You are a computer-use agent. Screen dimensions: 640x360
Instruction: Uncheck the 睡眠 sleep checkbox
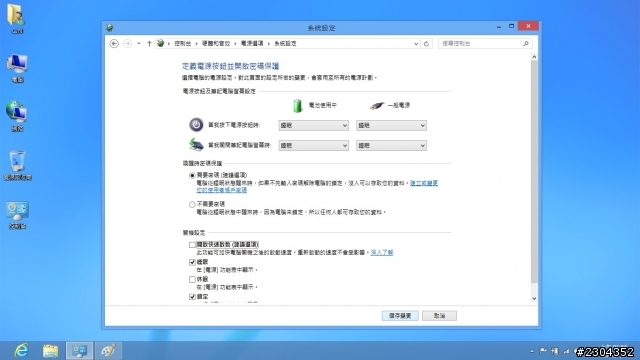192,262
